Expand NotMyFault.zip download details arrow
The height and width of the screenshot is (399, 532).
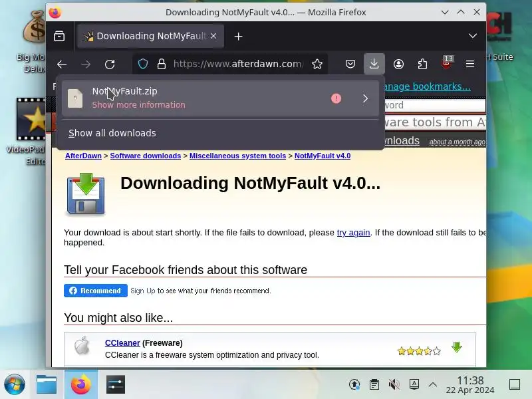coord(365,98)
